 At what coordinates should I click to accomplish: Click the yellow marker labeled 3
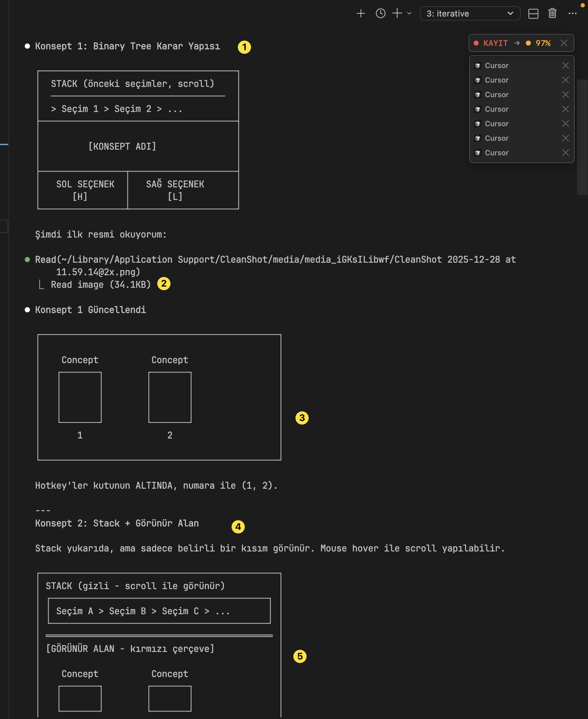coord(302,418)
